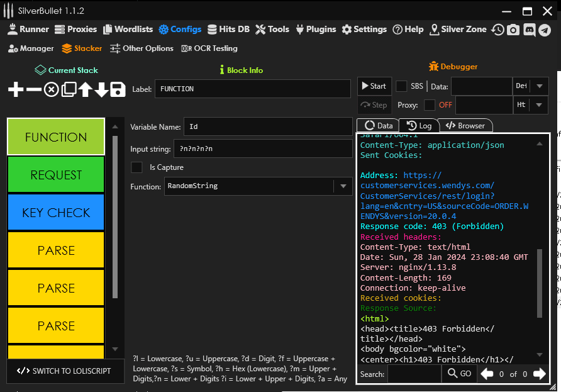Expand the Data type dropdown in debugger
561x392 pixels.
540,86
